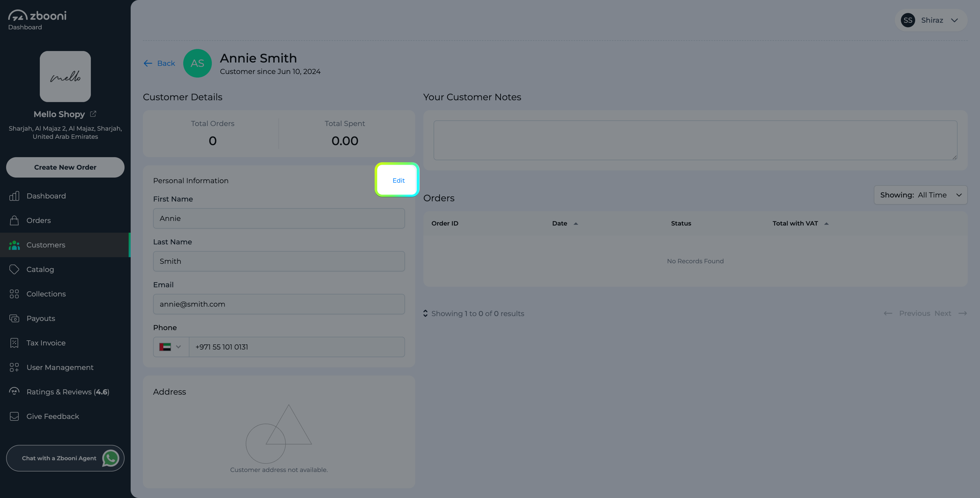
Task: Click the Email field annie@smith.com
Action: 279,304
